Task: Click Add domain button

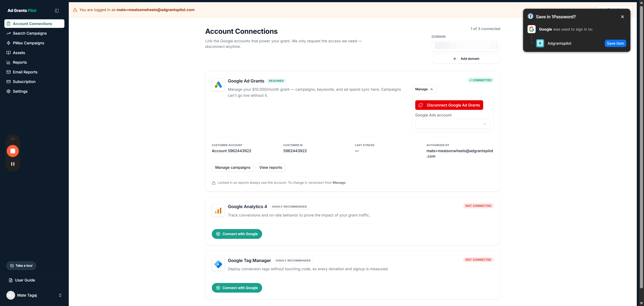Action: pos(466,59)
